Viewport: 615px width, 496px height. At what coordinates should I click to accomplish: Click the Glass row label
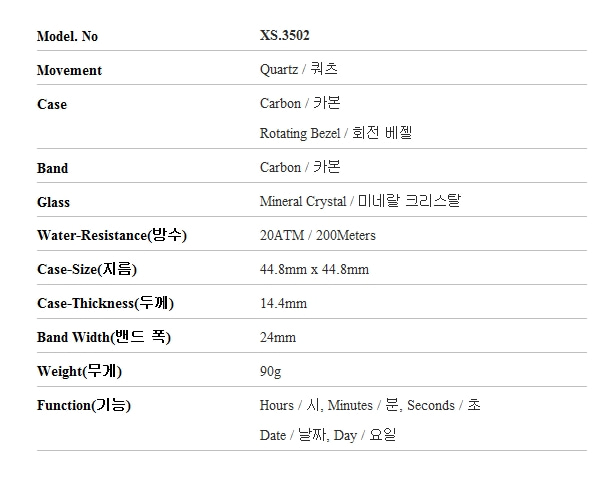[53, 202]
